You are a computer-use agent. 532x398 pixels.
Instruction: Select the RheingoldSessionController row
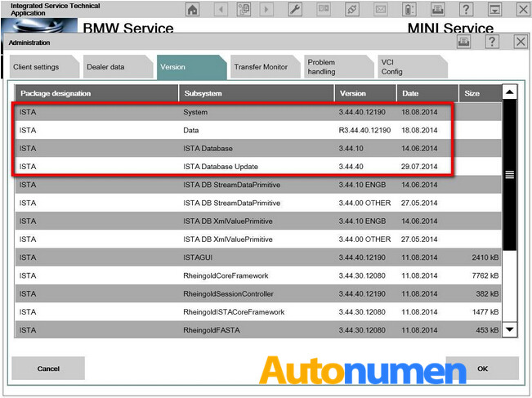click(x=258, y=293)
